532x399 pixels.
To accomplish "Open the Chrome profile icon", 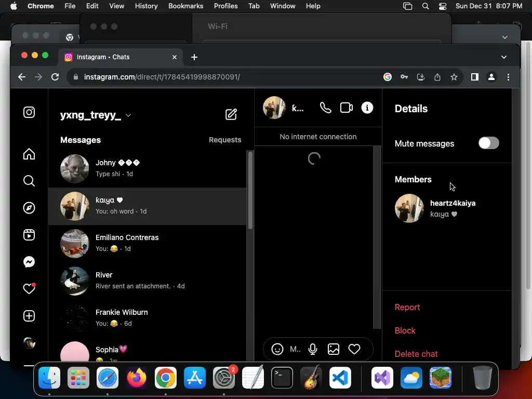I will coord(491,77).
